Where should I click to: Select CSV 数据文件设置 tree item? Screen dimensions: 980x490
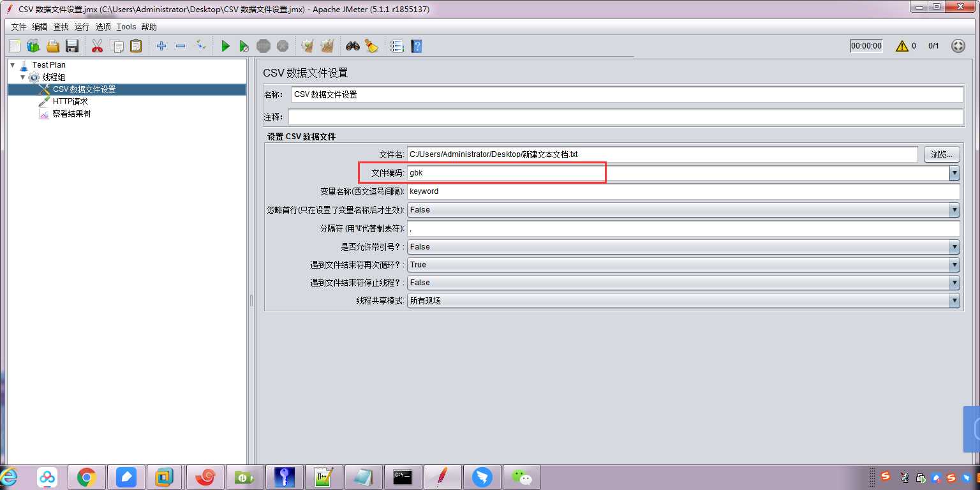point(84,89)
